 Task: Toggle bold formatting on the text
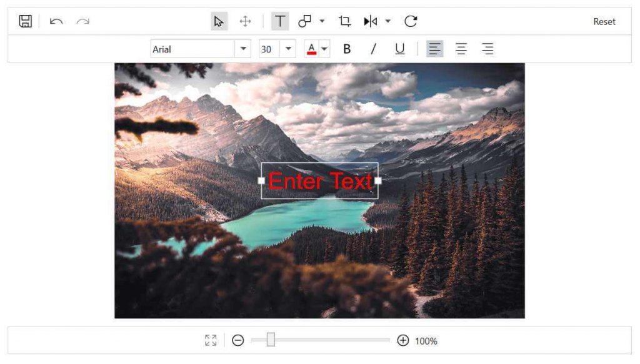point(347,49)
